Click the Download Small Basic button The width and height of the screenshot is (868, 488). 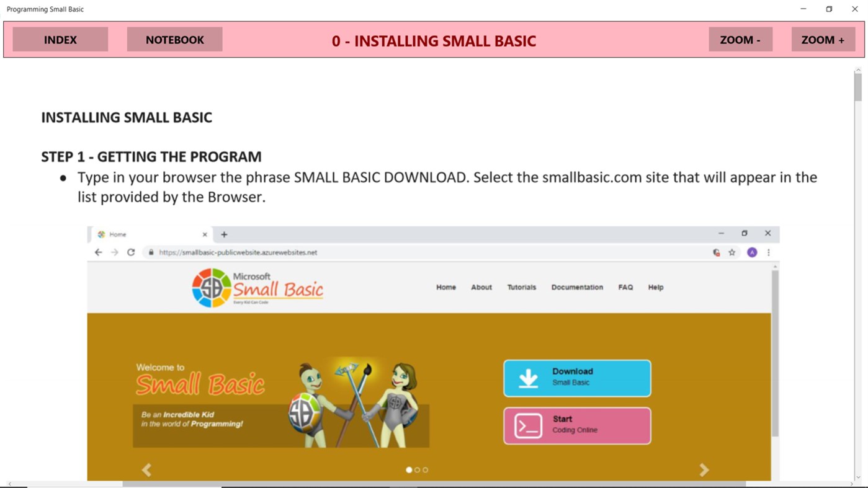tap(577, 378)
